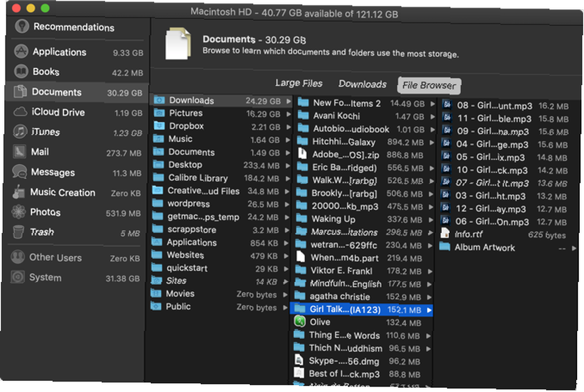Switch to the Downloads tab
This screenshot has width=584, height=392.
coord(362,84)
